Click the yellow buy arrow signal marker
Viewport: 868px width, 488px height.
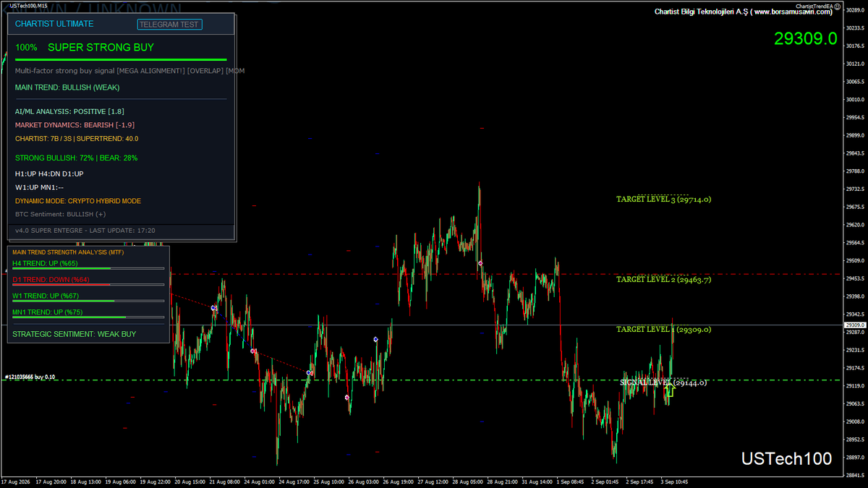[670, 391]
